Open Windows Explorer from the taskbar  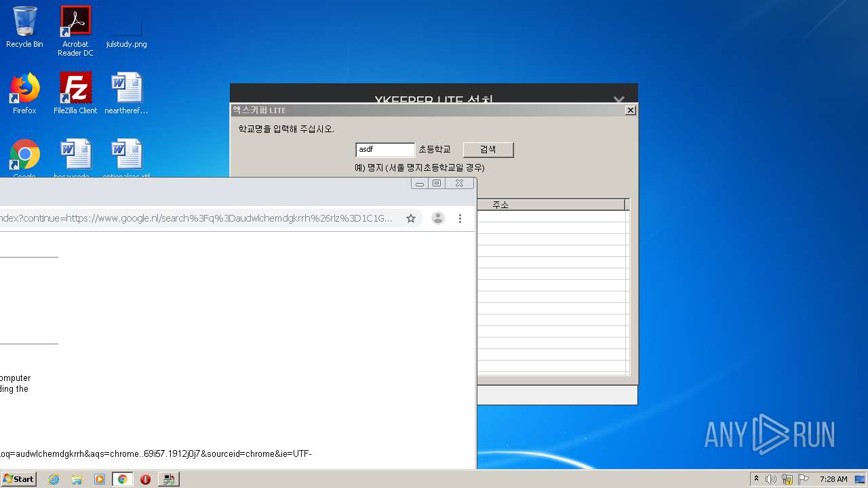pos(77,479)
